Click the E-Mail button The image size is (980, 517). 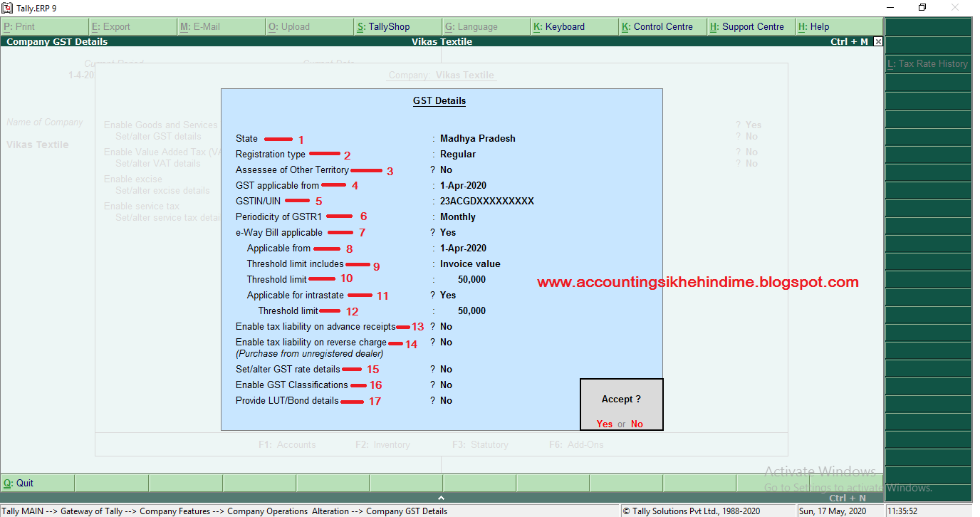[221, 26]
